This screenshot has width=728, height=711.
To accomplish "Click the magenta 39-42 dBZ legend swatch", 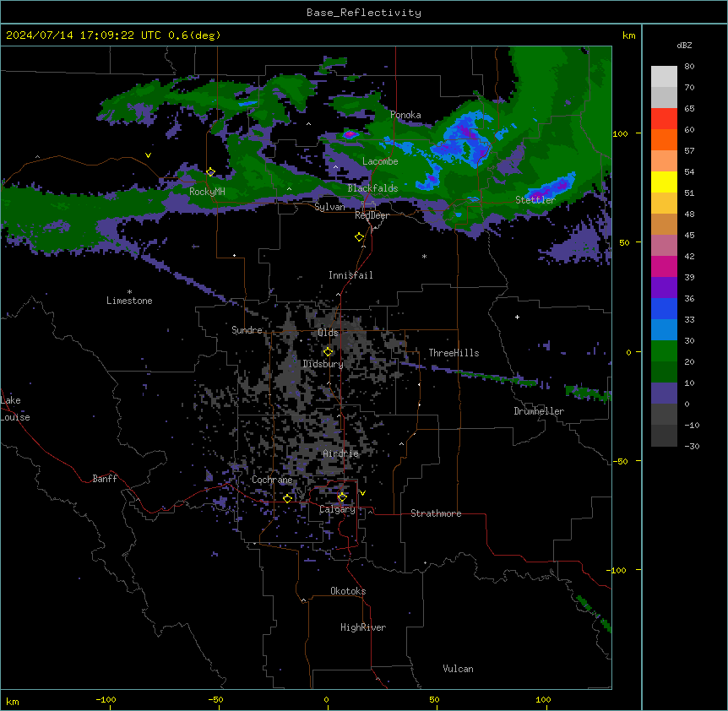I will (x=664, y=266).
